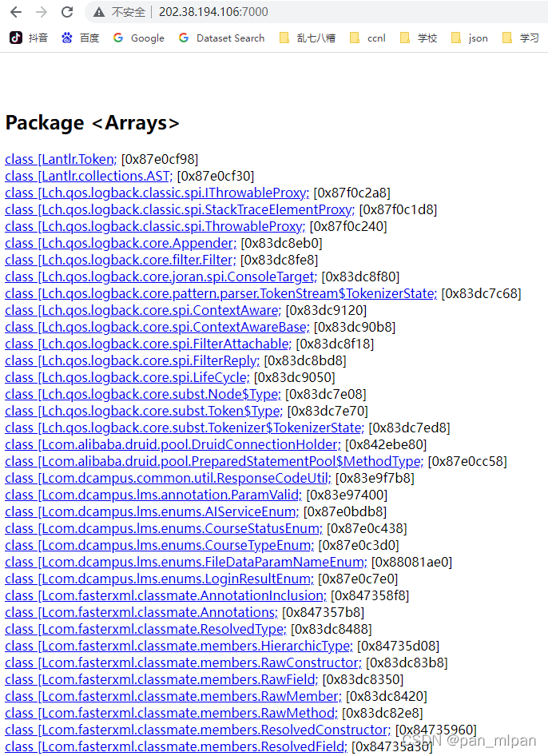This screenshot has height=756, width=548.
Task: Click the Package <Arrays> heading
Action: pos(93,123)
